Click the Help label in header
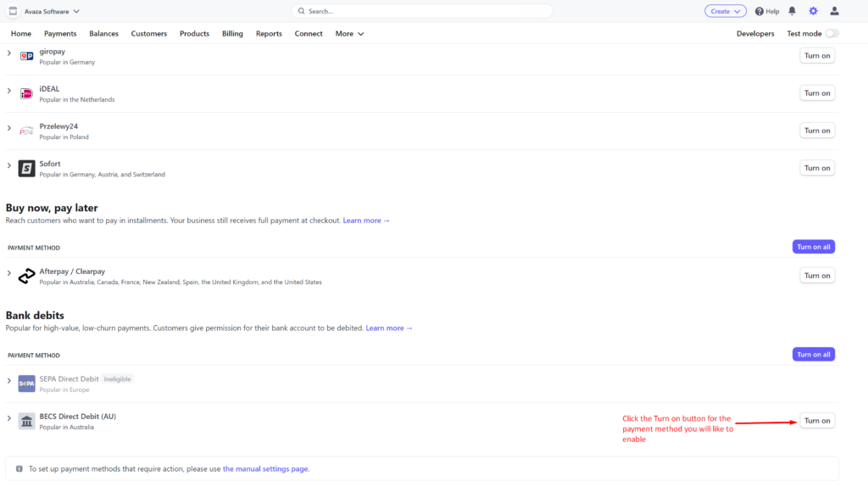 (772, 11)
